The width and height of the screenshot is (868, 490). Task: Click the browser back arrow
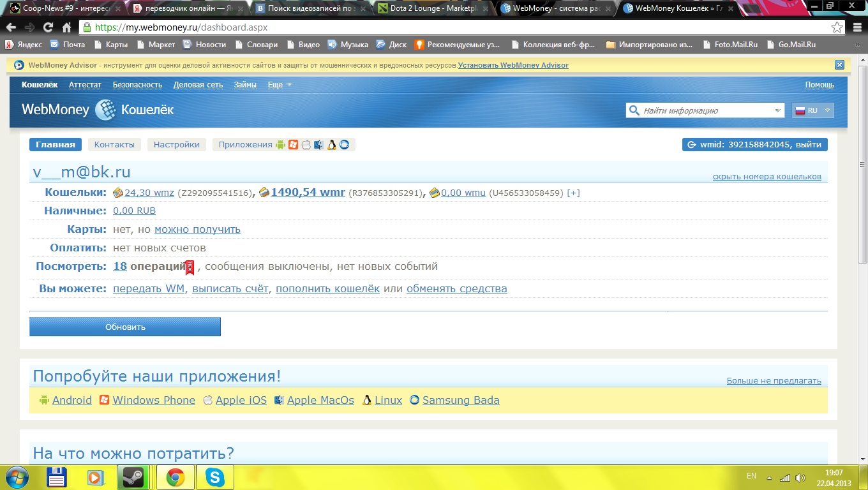pyautogui.click(x=12, y=27)
